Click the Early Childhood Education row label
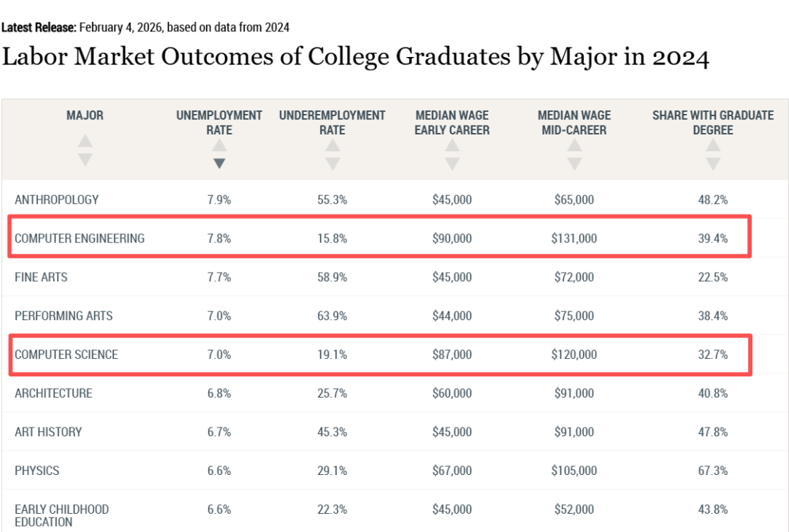Screen dimensions: 789x532 (61, 515)
